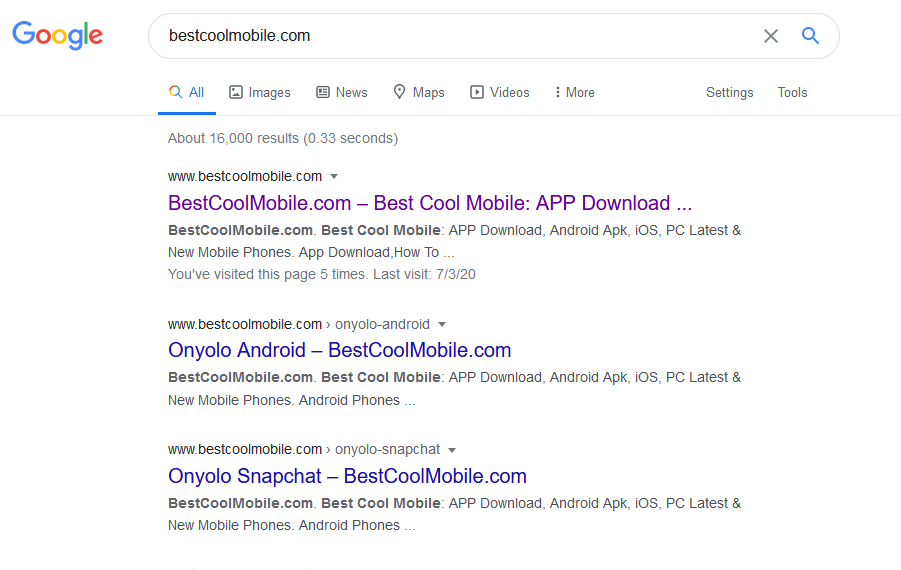Show the search Tools options

(792, 92)
